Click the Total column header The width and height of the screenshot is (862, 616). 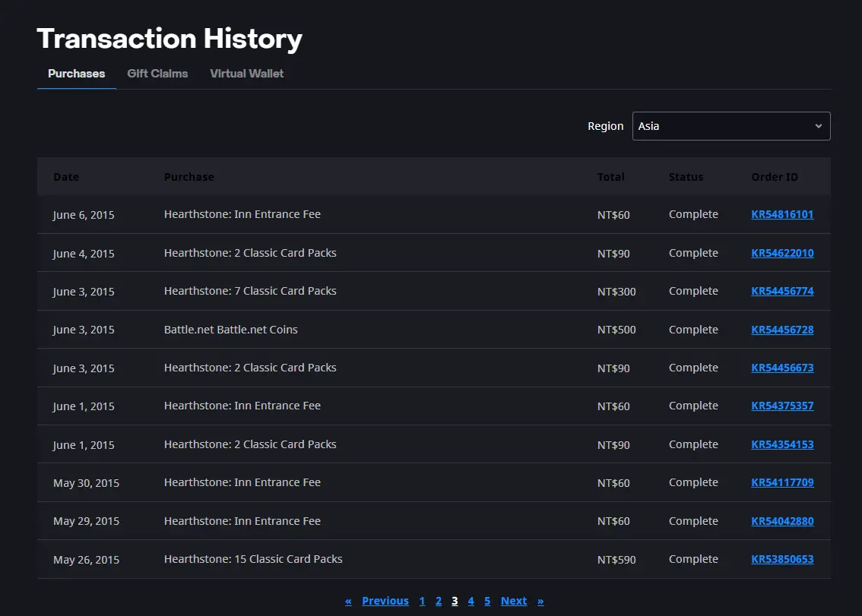coord(610,177)
